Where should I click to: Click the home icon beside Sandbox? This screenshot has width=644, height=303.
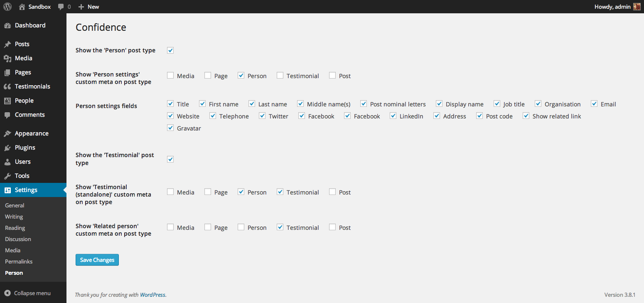(x=22, y=7)
